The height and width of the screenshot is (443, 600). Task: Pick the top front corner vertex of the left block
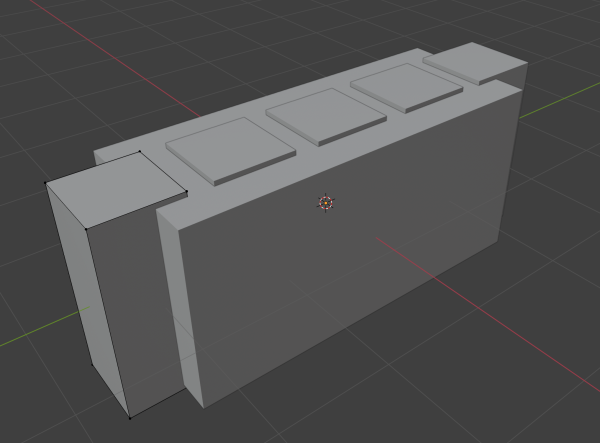tap(86, 228)
